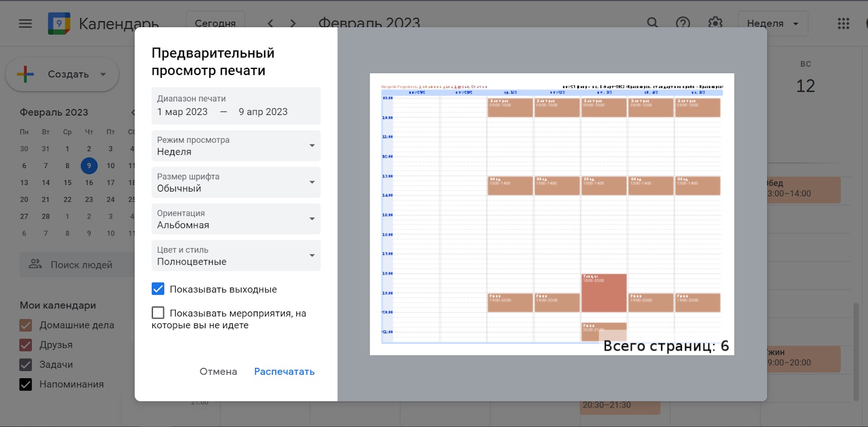
Task: Click the Февраль 2023 mini calendar title
Action: pos(54,112)
